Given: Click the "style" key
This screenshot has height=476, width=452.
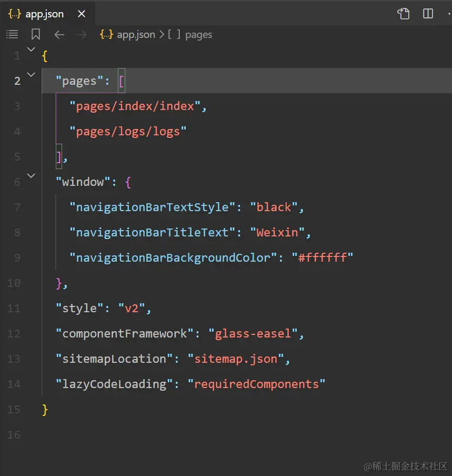Looking at the screenshot, I should [79, 309].
